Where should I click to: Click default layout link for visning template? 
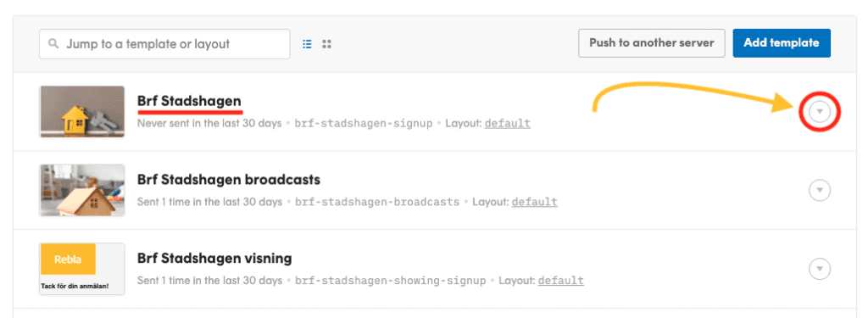click(x=561, y=281)
